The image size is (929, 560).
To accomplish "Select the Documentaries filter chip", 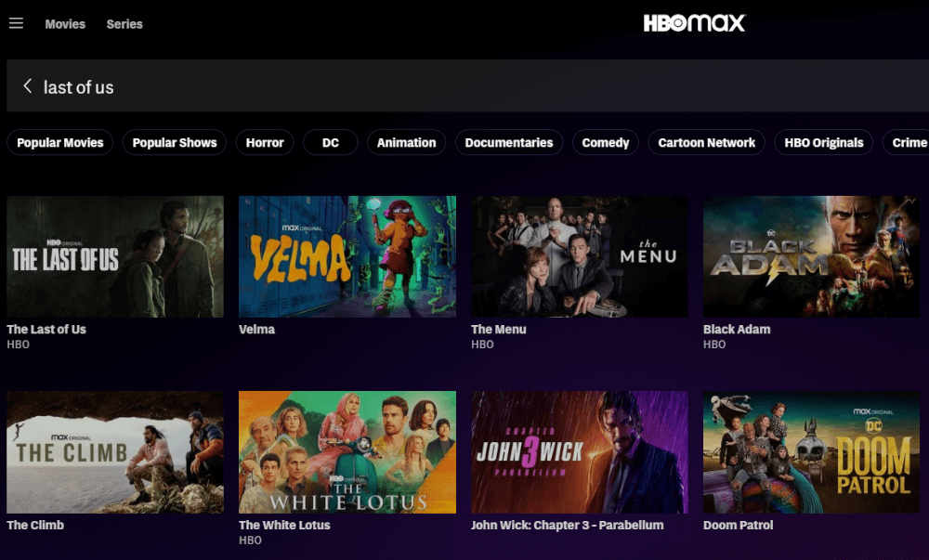I will pos(509,143).
